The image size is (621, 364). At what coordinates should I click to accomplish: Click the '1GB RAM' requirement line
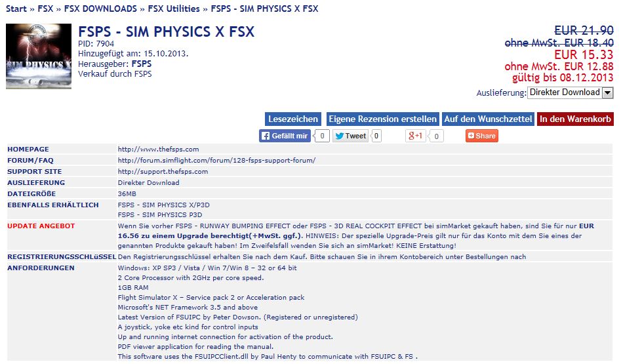133,287
